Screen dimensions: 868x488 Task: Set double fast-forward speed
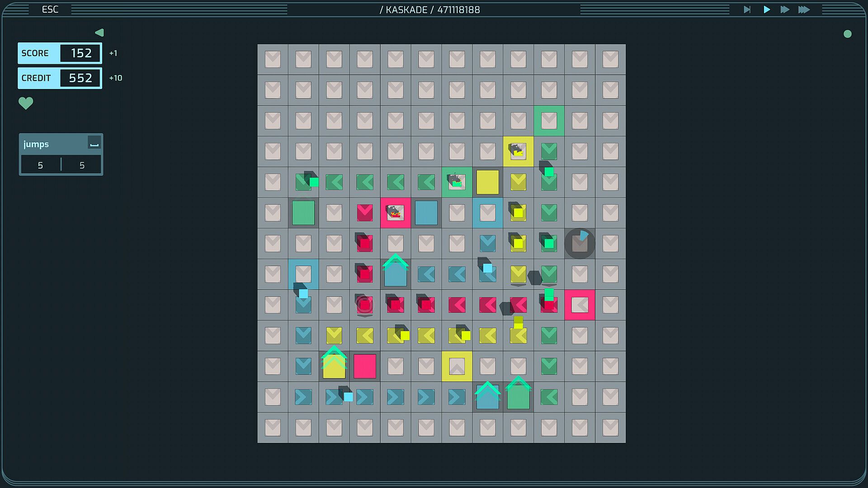785,9
